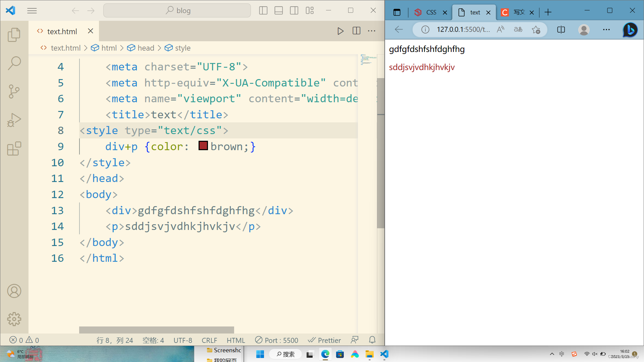Image resolution: width=644 pixels, height=362 pixels.
Task: Click the Go Forward arrow in VS Code
Action: 91,11
